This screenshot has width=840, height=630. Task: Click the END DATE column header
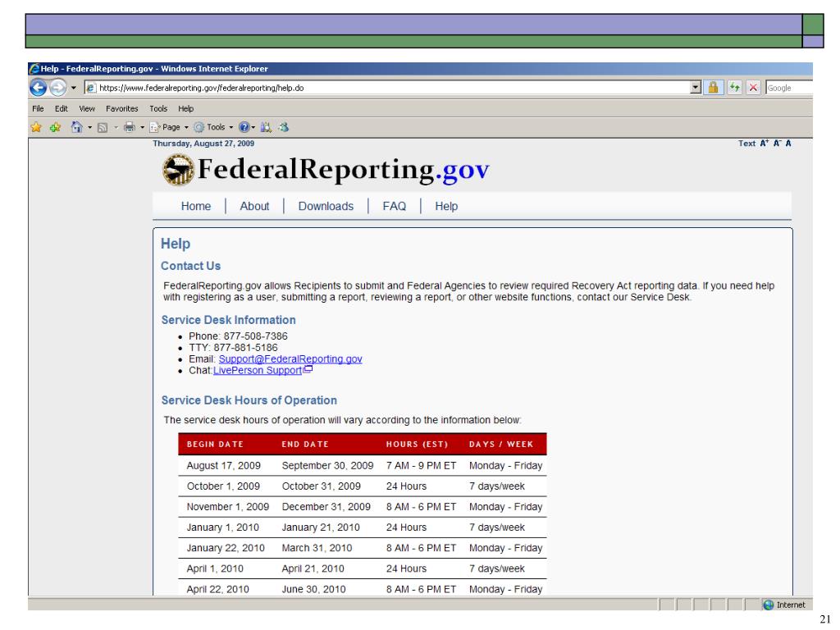point(305,444)
